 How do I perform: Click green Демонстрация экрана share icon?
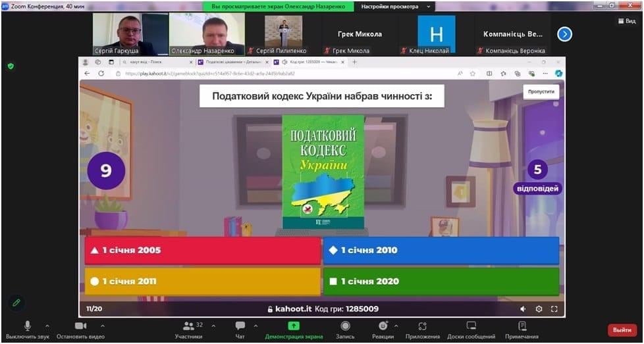pos(294,326)
